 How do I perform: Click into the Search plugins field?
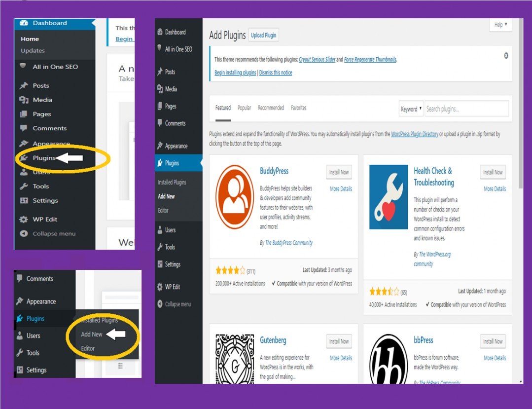[x=466, y=109]
